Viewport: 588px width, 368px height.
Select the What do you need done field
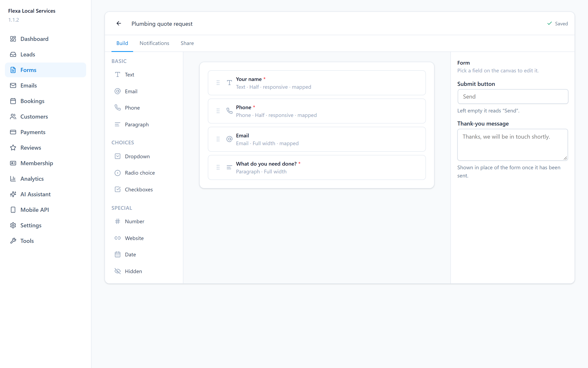click(317, 167)
